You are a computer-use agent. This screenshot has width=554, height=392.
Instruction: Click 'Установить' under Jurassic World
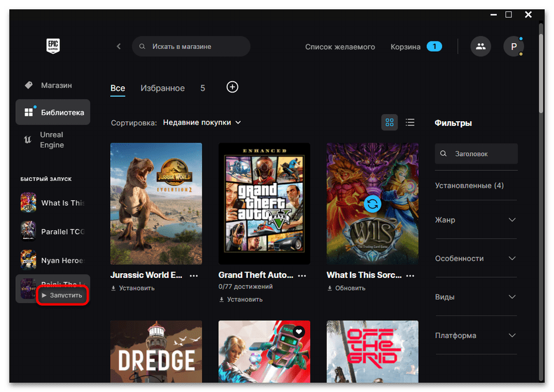pyautogui.click(x=133, y=288)
